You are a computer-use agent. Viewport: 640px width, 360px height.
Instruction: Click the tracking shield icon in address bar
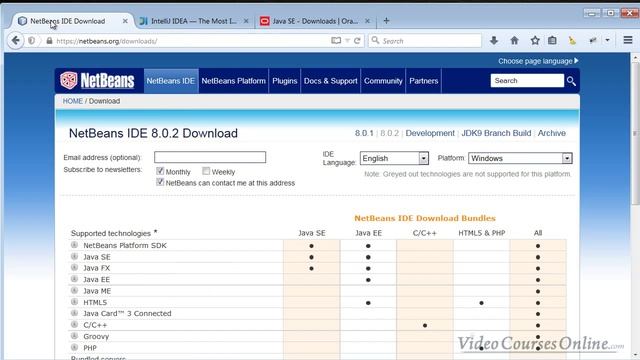point(31,41)
